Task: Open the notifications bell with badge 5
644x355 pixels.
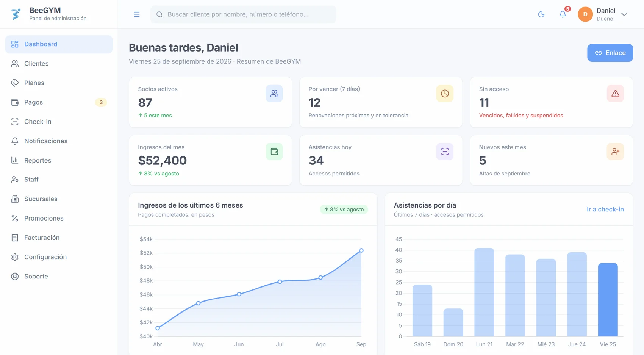Action: pos(563,14)
